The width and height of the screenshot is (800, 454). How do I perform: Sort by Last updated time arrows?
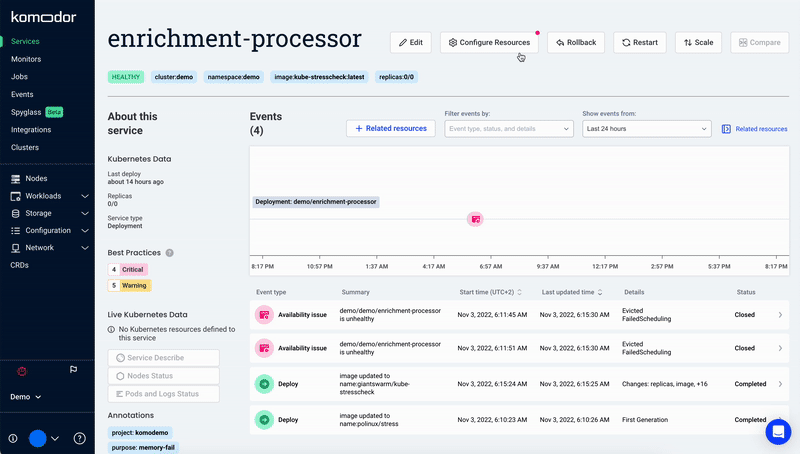pyautogui.click(x=600, y=292)
